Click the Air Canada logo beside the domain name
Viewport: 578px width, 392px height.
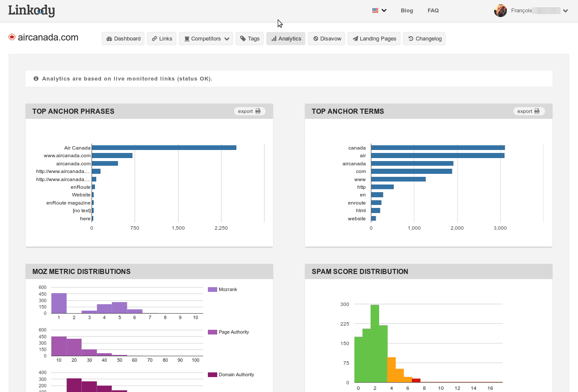point(12,37)
